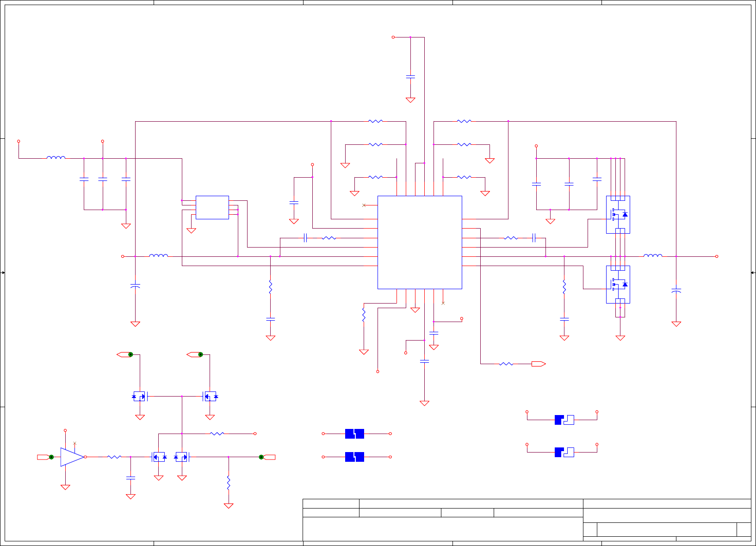Select the resistor above the bottom MOSFET pair
The width and height of the screenshot is (756, 546).
(x=217, y=434)
